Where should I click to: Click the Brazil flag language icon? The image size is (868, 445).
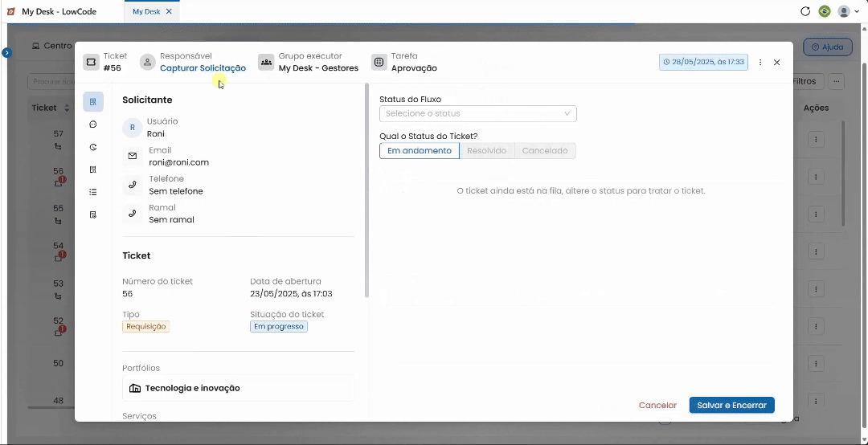[x=825, y=11]
